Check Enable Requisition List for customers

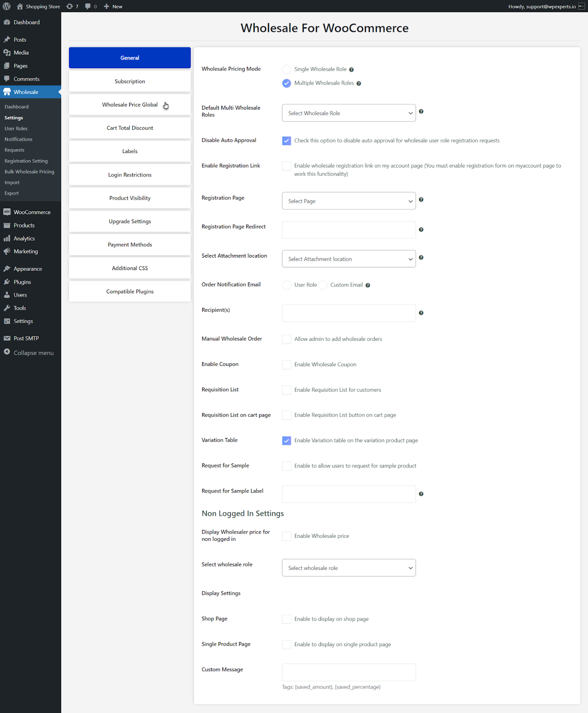[x=286, y=390]
